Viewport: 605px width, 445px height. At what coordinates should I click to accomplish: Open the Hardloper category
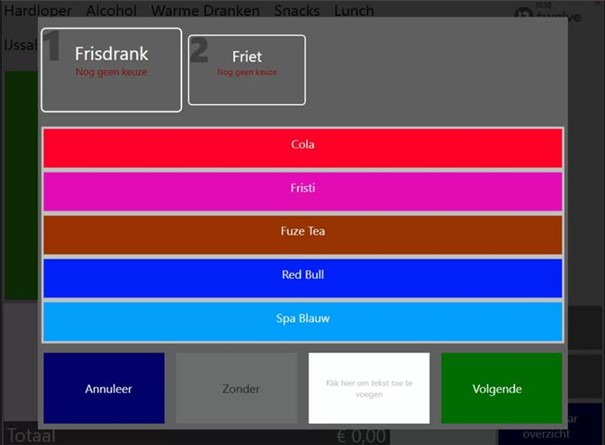pos(40,11)
